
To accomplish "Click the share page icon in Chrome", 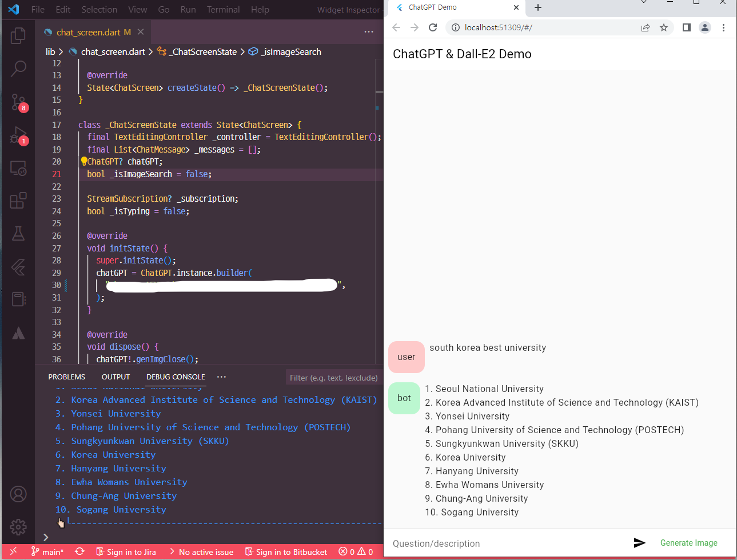I will click(x=646, y=27).
